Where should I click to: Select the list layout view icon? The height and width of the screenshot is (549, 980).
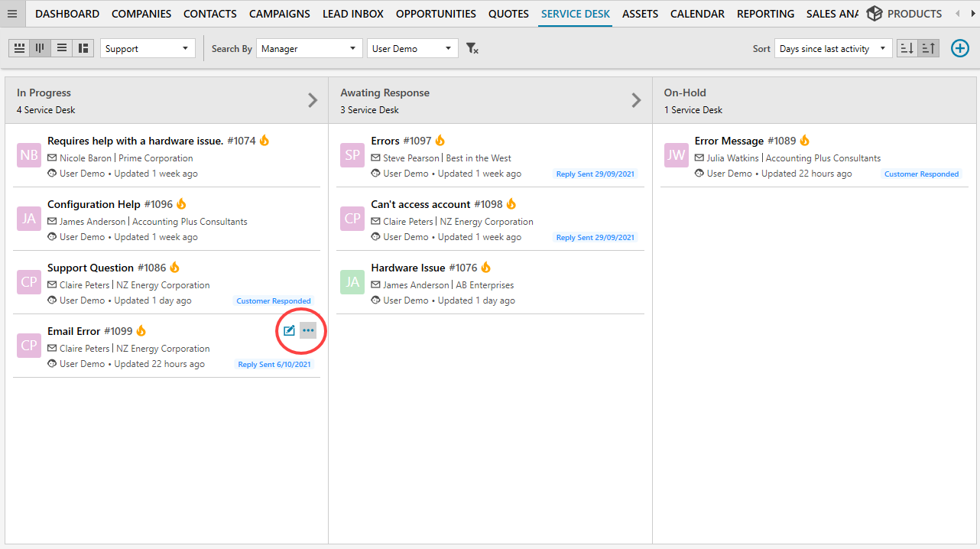tap(61, 48)
